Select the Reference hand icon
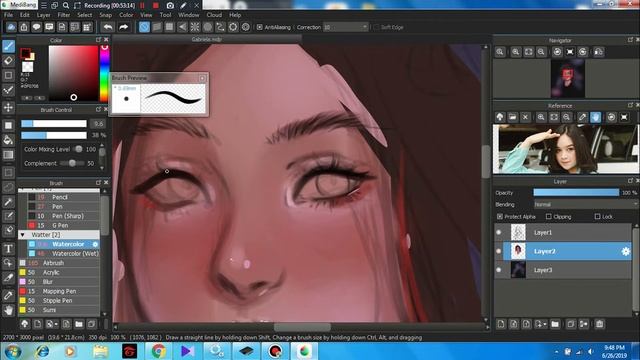640x360 pixels. point(596,117)
